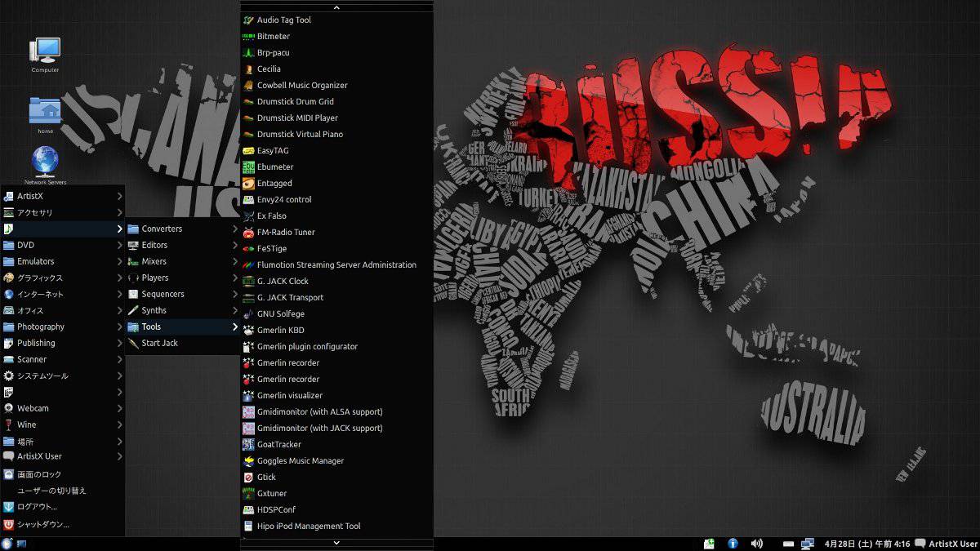This screenshot has width=980, height=551.
Task: Open the システムツール category
Action: (63, 375)
